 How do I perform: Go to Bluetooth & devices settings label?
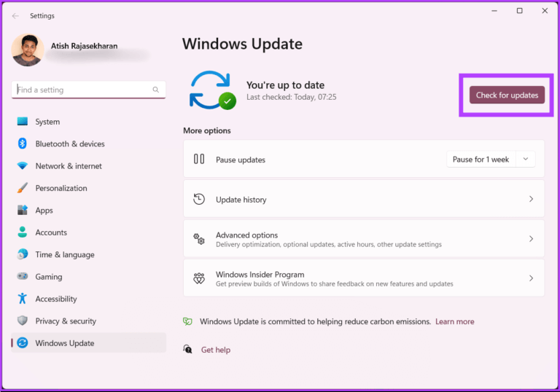point(70,144)
